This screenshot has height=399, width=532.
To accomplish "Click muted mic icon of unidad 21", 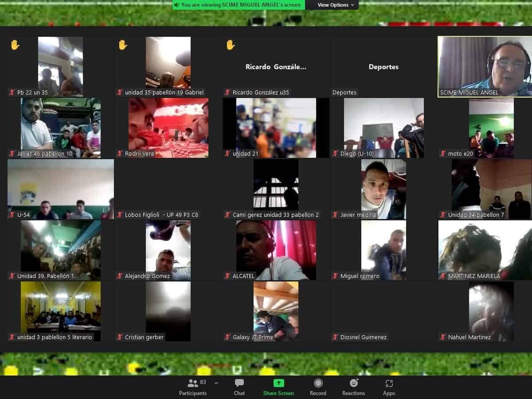I will (x=227, y=154).
